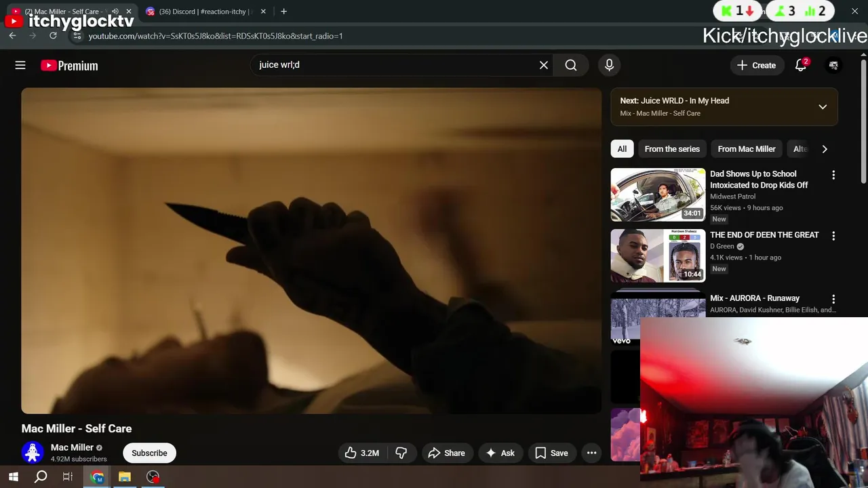Reload the page
Image resolution: width=868 pixels, height=488 pixels.
pos(53,36)
